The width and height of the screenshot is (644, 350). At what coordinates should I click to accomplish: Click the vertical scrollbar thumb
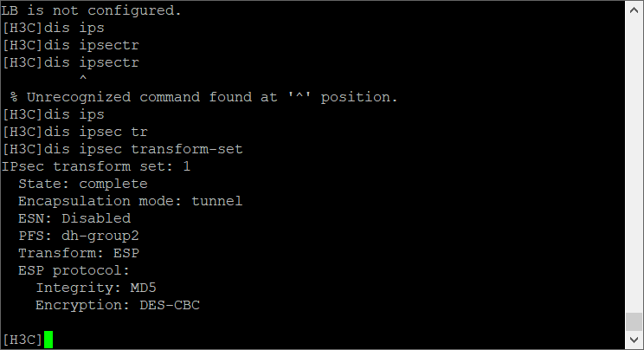coord(634,321)
